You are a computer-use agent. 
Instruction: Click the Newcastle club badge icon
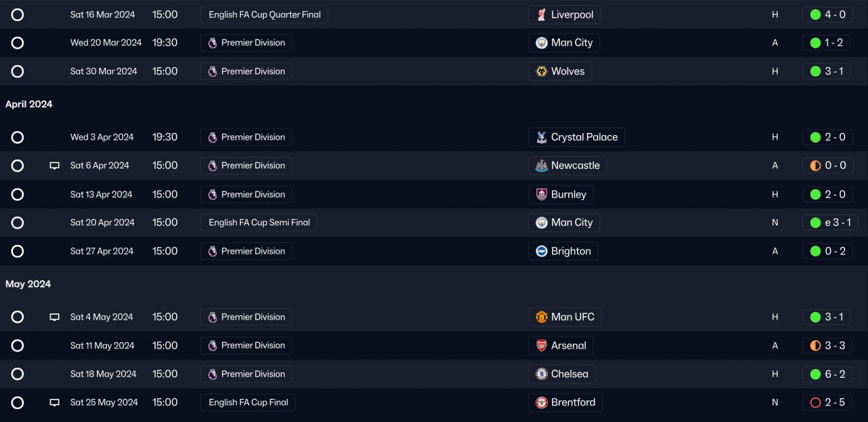541,166
